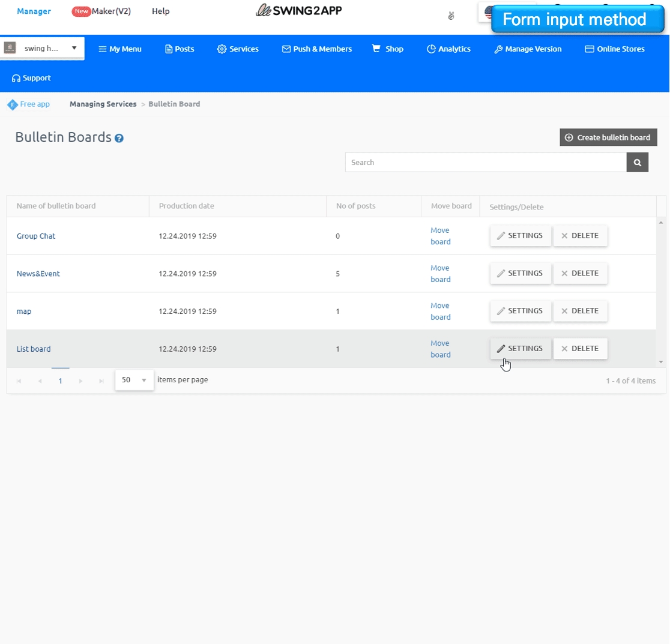The height and width of the screenshot is (644, 670).
Task: Click '1 - 4 of 4 items' text
Action: pyautogui.click(x=631, y=381)
